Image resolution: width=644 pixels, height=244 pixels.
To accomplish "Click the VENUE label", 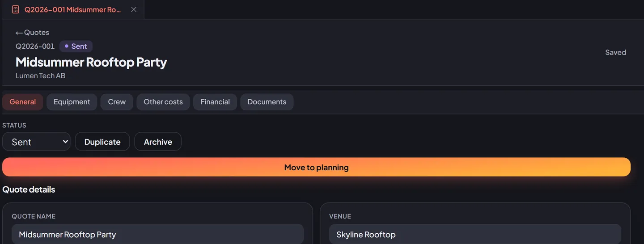I will 340,216.
